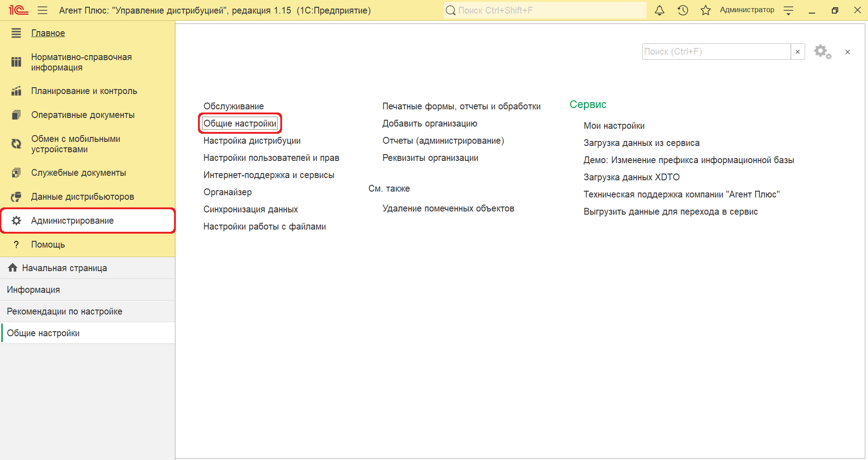Click the 1C logo icon
This screenshot has height=460, width=868.
(19, 10)
